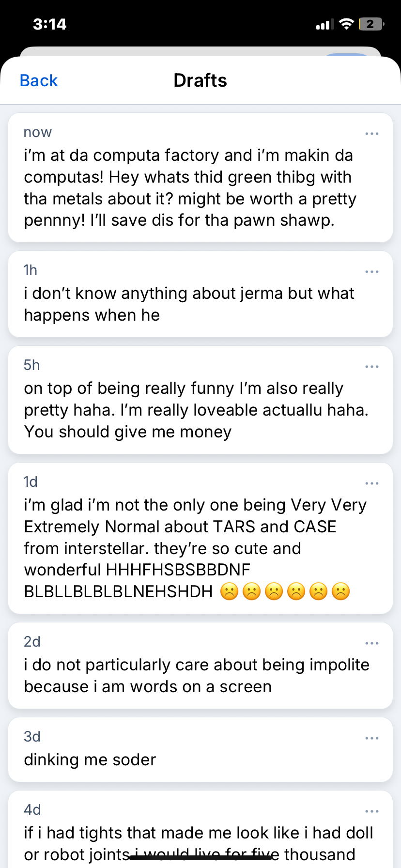
Task: Tap the battery indicator in status bar
Action: (x=371, y=24)
